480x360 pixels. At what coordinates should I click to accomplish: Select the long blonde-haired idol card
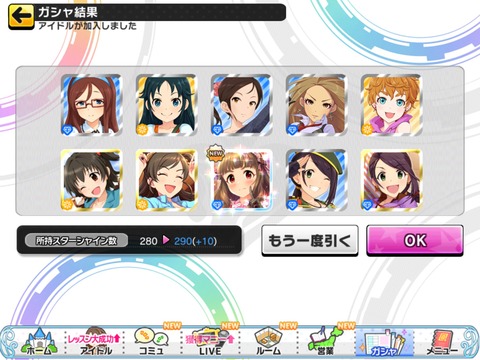tap(316, 105)
